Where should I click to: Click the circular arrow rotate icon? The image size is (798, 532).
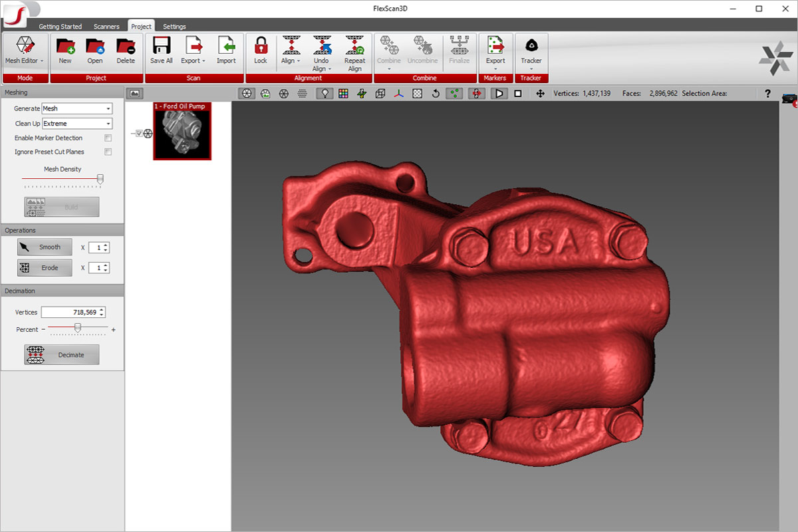tap(436, 94)
